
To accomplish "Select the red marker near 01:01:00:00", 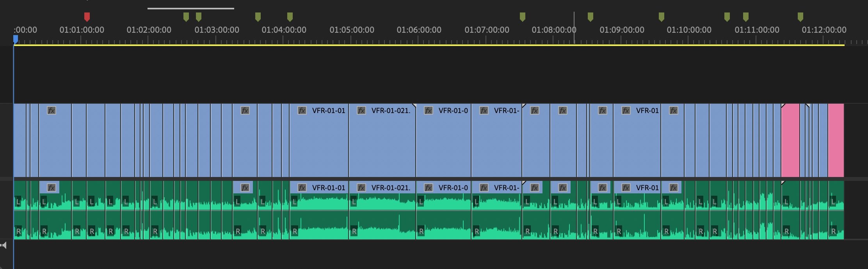I will coord(87,16).
